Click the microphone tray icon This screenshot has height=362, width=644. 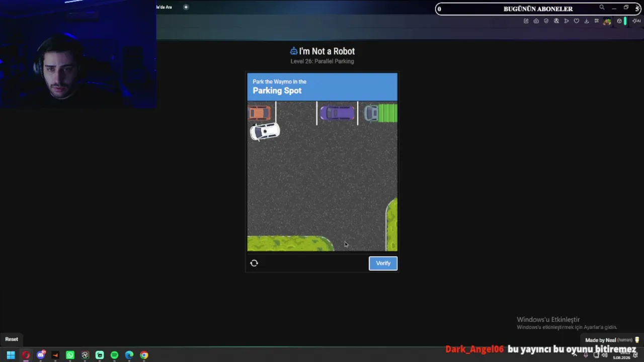tap(586, 355)
